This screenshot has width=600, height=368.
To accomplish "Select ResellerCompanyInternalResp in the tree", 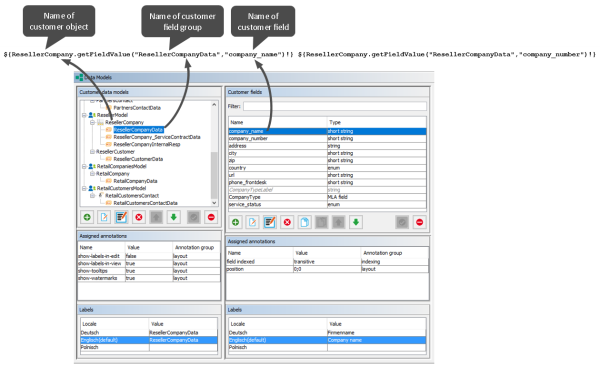I will (x=147, y=144).
